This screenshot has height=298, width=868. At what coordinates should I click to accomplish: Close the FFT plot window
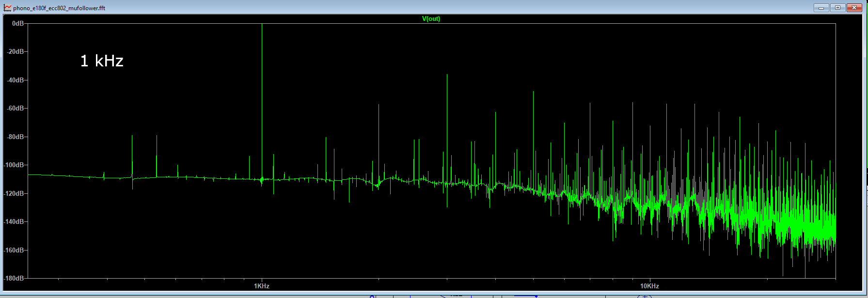(x=854, y=8)
